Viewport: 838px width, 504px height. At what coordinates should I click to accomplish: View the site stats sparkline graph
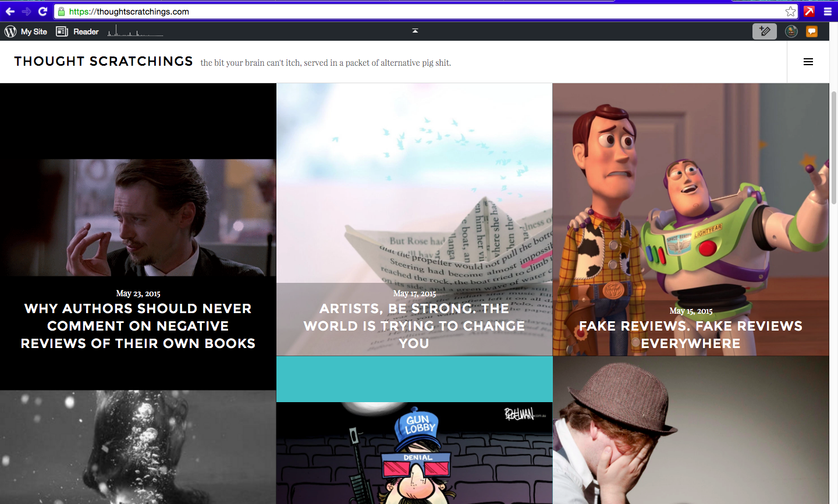(135, 31)
